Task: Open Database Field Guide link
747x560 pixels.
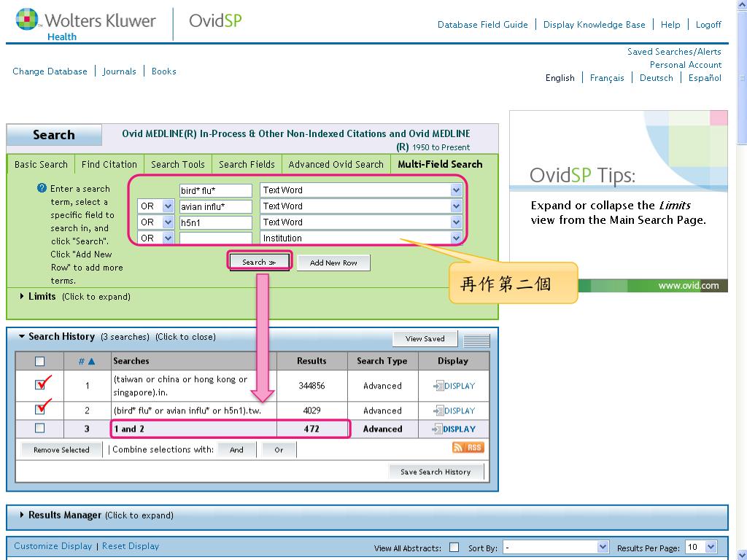Action: 483,25
